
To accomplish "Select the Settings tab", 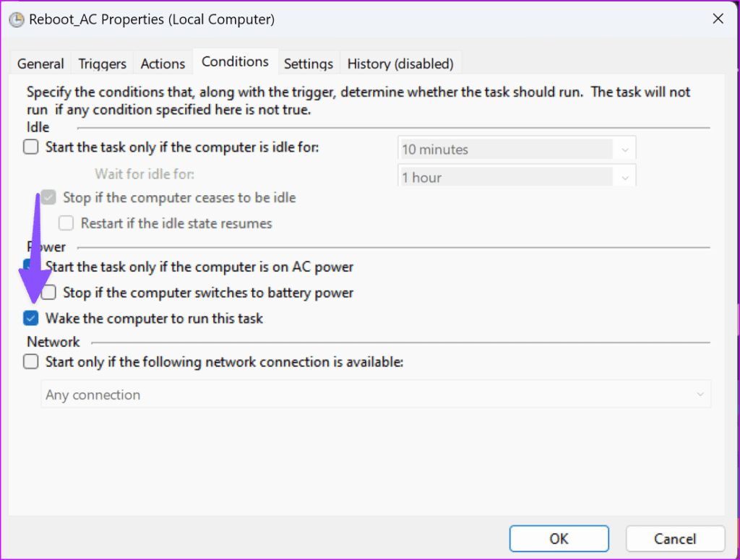I will (309, 64).
